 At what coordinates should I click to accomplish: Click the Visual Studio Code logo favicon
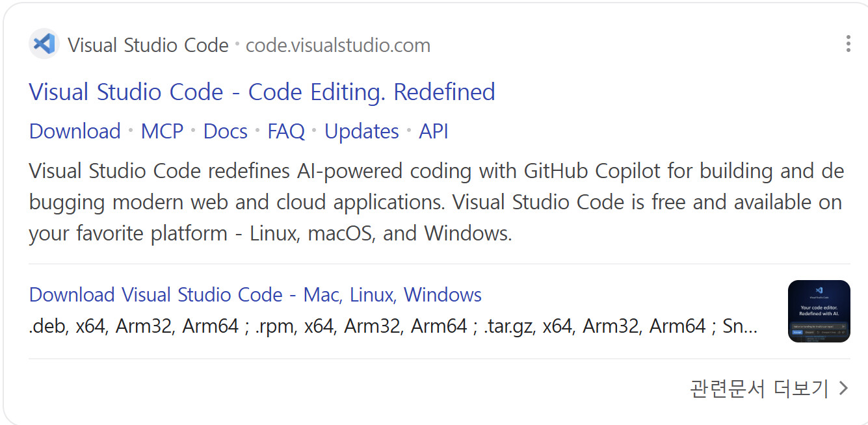point(44,44)
